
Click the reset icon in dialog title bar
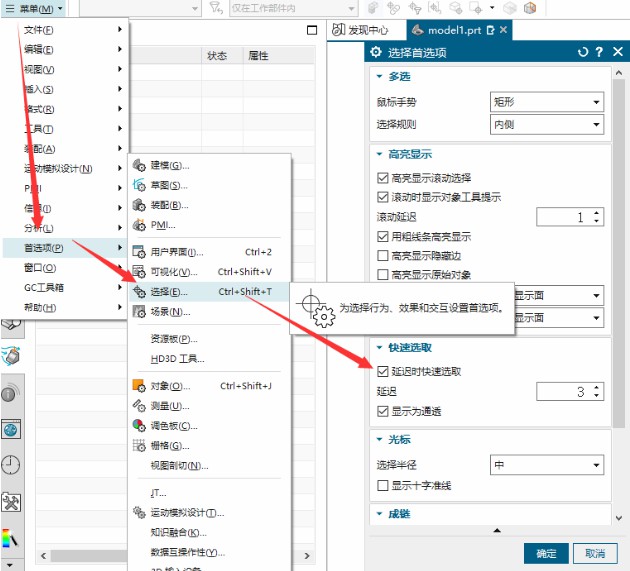[583, 52]
